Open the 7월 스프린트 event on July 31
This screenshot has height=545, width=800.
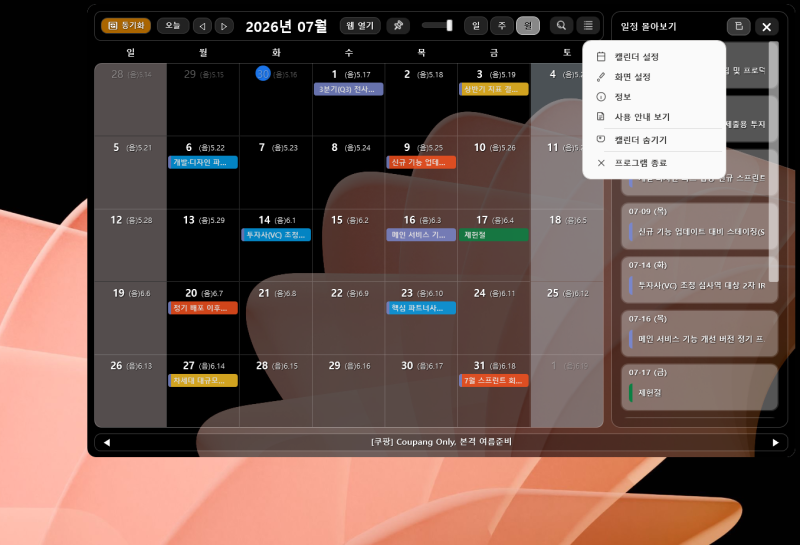point(494,381)
